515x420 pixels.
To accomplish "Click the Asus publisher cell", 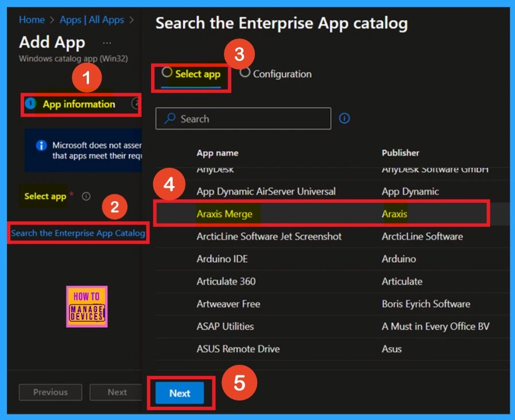I will (392, 349).
